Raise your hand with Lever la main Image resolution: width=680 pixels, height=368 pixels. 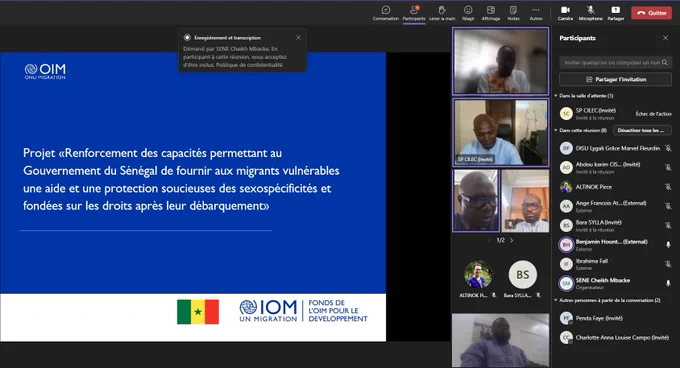click(x=442, y=13)
